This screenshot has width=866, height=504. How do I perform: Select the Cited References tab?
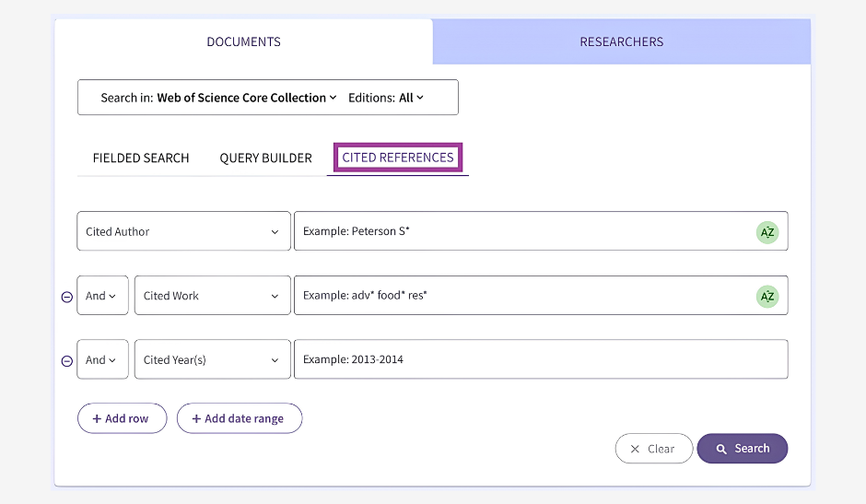[x=398, y=158]
